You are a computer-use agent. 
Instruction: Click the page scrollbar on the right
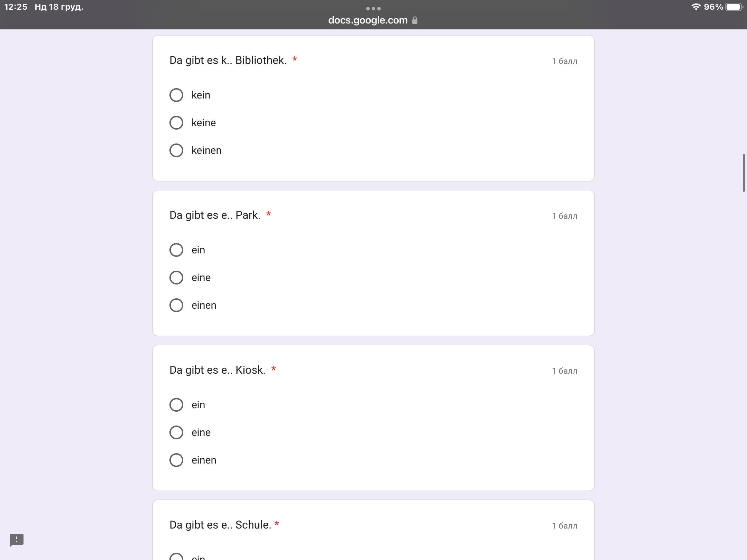[x=744, y=173]
